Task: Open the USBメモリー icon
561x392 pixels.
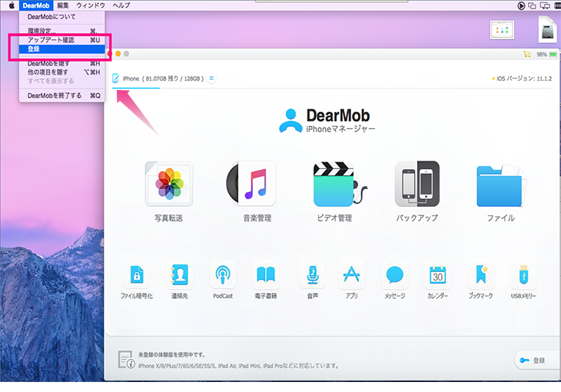Action: tap(523, 275)
